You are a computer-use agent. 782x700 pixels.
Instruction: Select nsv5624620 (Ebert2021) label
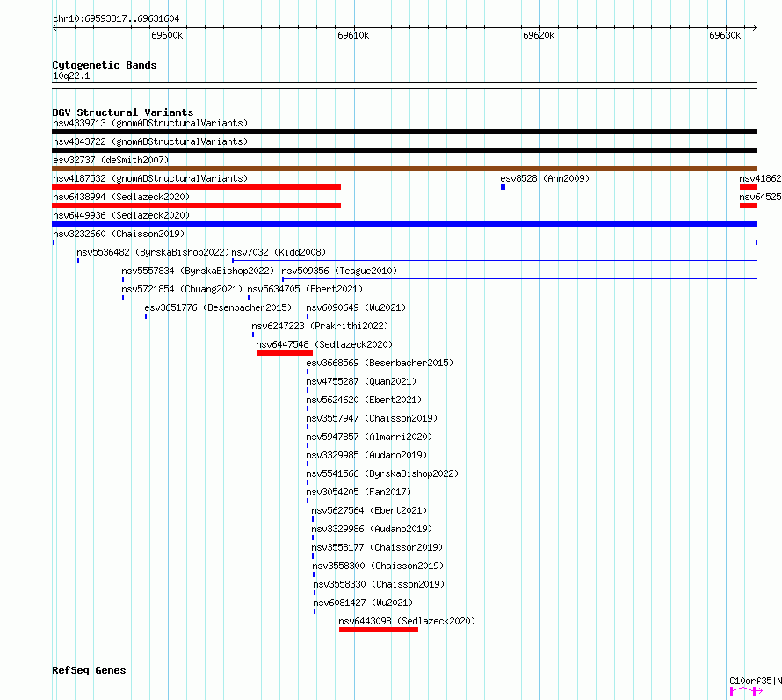(x=364, y=400)
